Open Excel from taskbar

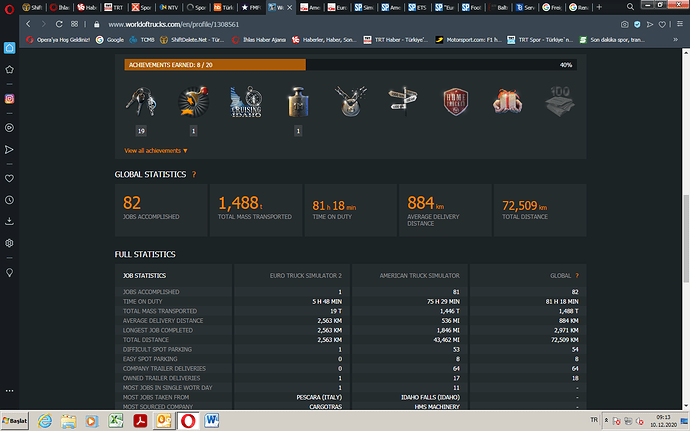[116, 421]
